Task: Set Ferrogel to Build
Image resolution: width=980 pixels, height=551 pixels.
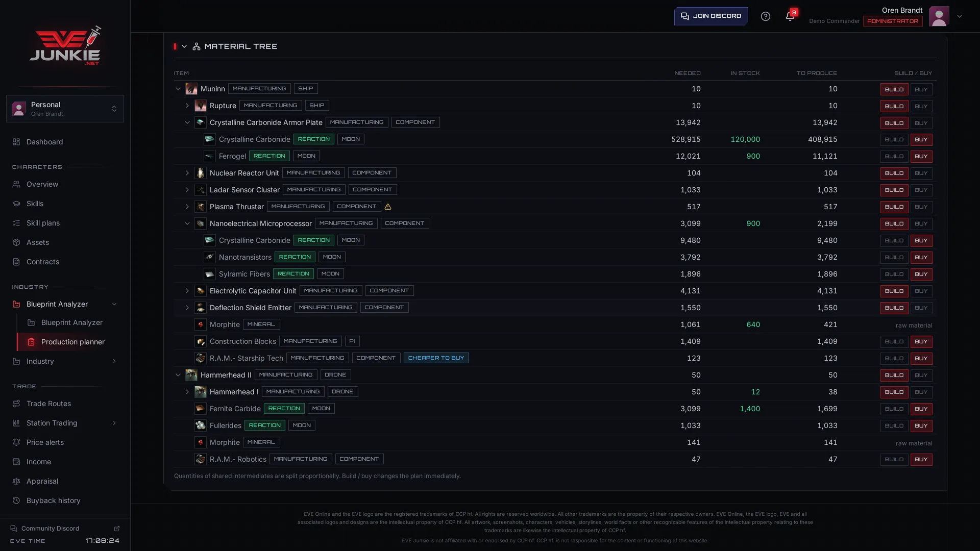Action: 894,157
